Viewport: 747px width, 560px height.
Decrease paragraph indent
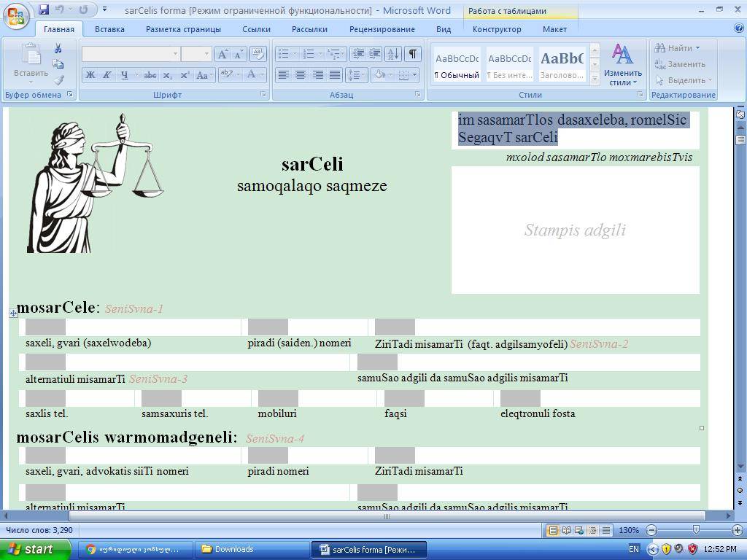click(x=358, y=54)
